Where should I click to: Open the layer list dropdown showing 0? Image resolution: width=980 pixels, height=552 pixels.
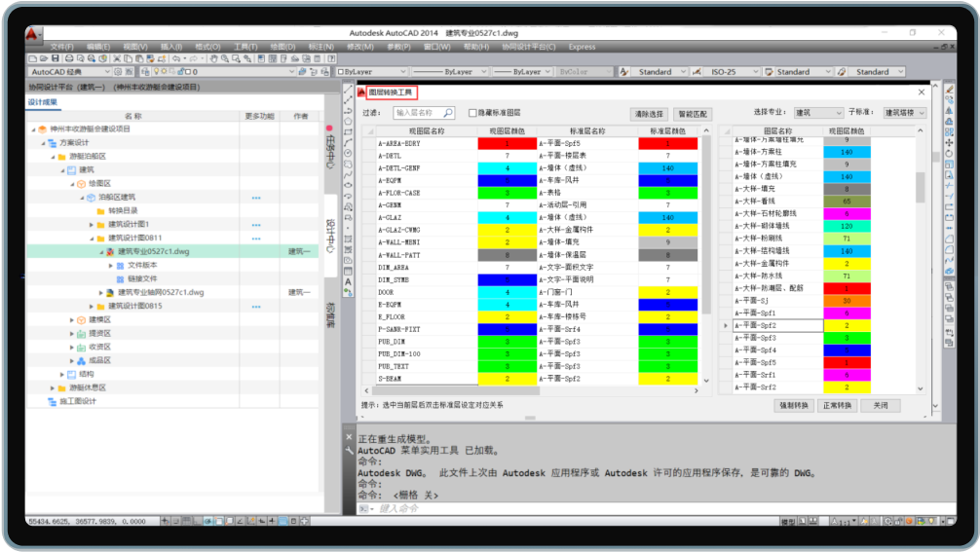[x=224, y=72]
